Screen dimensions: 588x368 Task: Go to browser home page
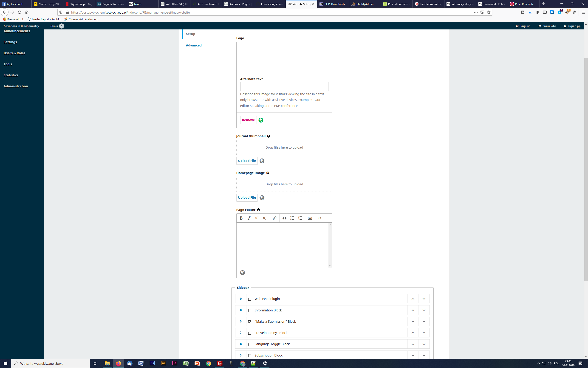pyautogui.click(x=27, y=12)
